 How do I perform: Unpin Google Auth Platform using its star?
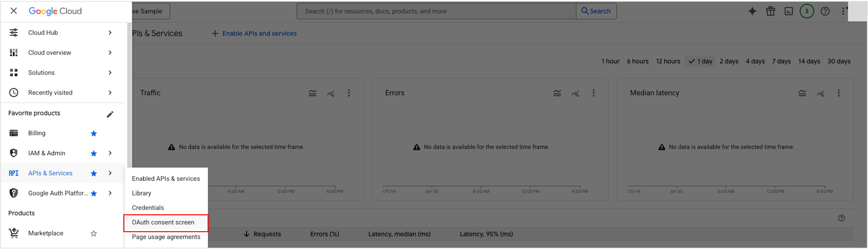(x=94, y=193)
